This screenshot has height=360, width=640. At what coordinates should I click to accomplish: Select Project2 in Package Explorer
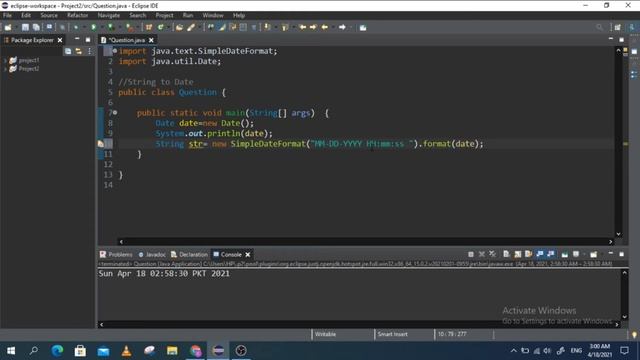click(x=29, y=69)
